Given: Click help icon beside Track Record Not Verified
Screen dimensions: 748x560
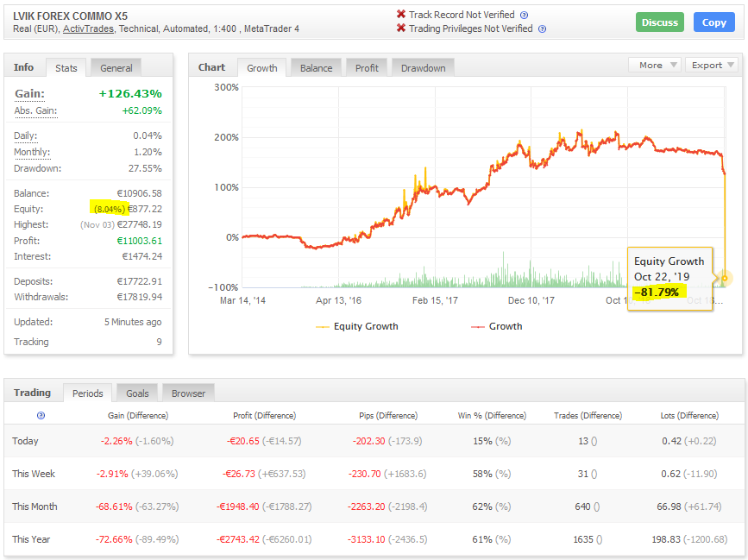Looking at the screenshot, I should 524,15.
